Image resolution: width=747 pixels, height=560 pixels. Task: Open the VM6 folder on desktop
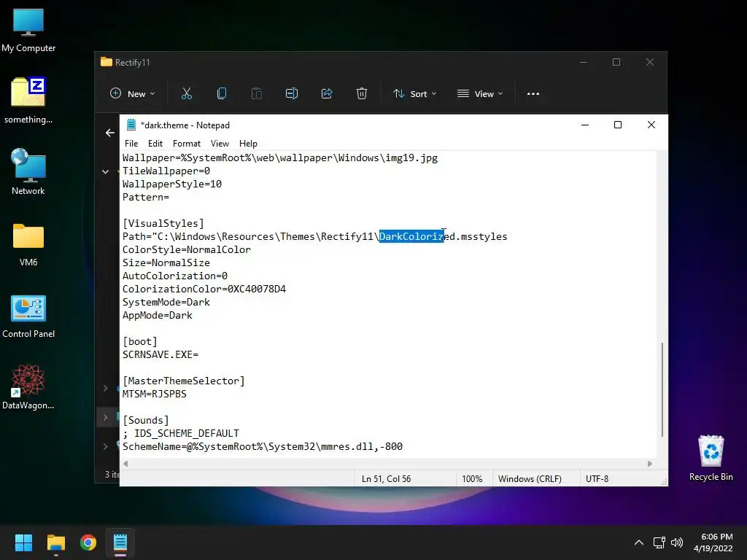pyautogui.click(x=28, y=244)
